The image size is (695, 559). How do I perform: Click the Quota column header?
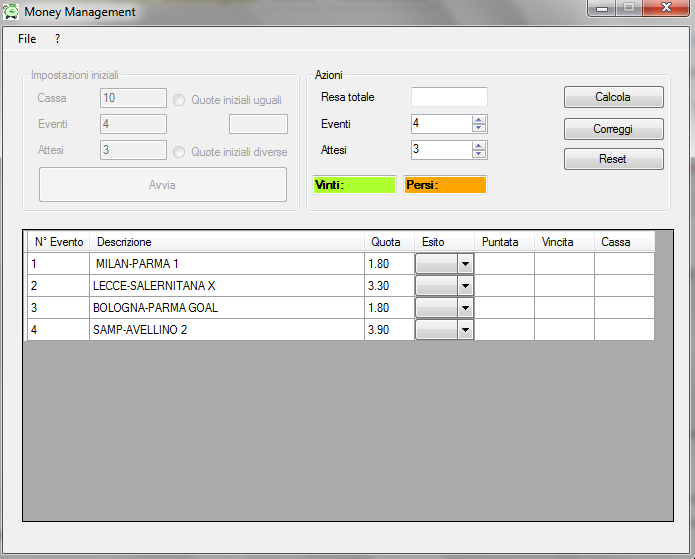388,242
